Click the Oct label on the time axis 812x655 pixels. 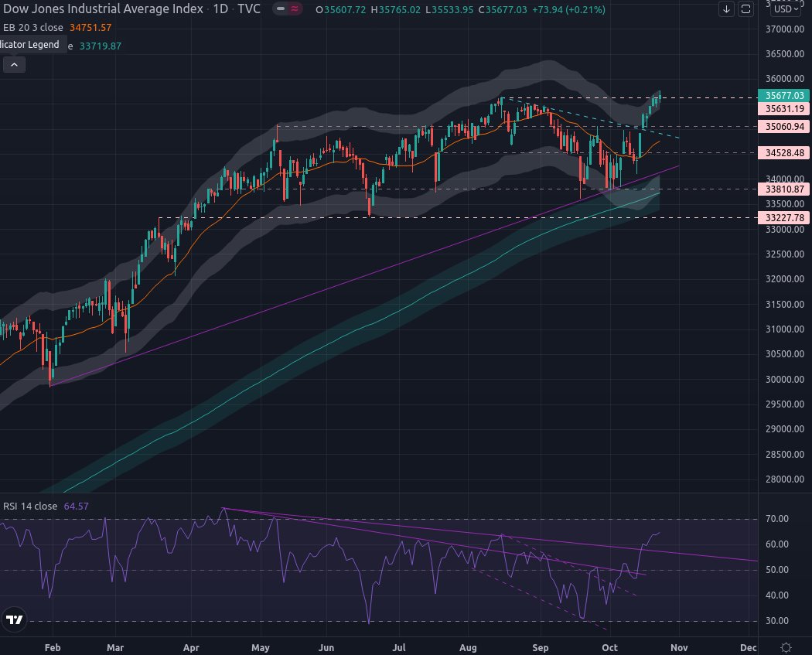point(609,647)
